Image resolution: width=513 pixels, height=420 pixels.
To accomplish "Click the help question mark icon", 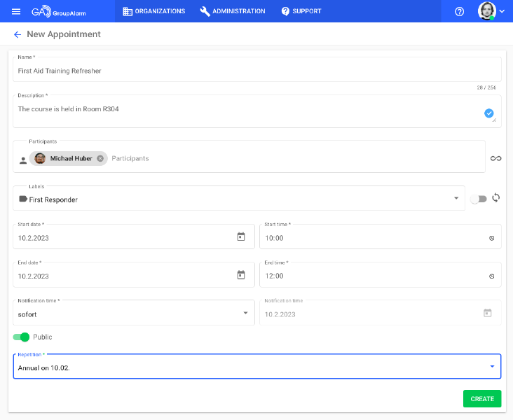I will [x=460, y=11].
